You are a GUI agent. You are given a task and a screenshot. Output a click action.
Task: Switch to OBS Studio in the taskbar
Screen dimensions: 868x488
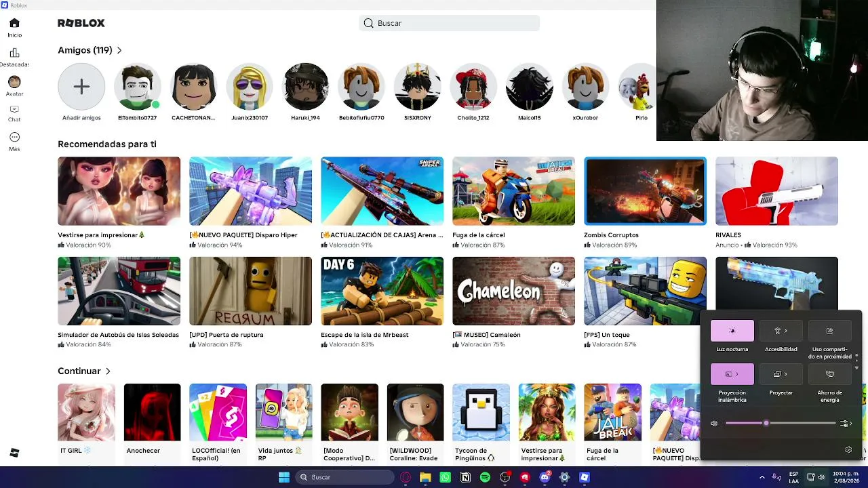pyautogui.click(x=505, y=477)
